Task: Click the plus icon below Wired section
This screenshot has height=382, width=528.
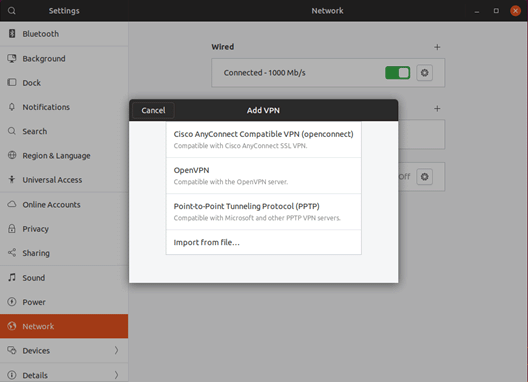Action: click(x=437, y=108)
